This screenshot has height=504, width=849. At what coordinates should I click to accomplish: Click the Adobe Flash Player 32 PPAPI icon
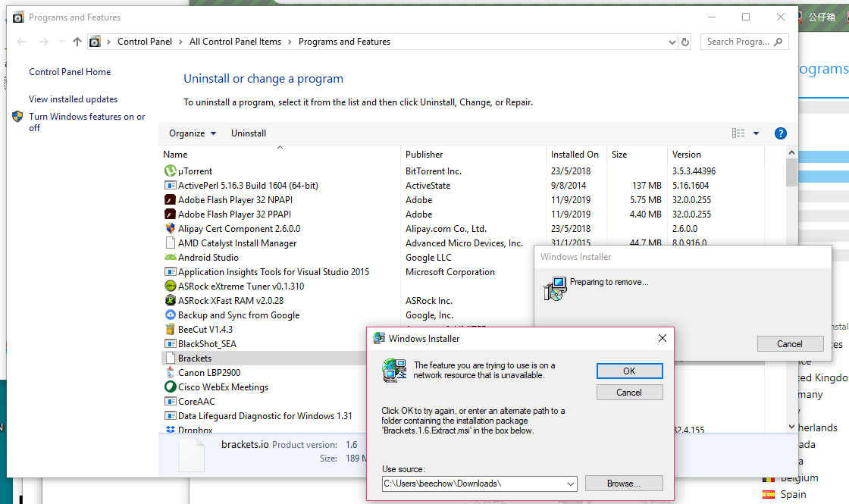[x=170, y=214]
